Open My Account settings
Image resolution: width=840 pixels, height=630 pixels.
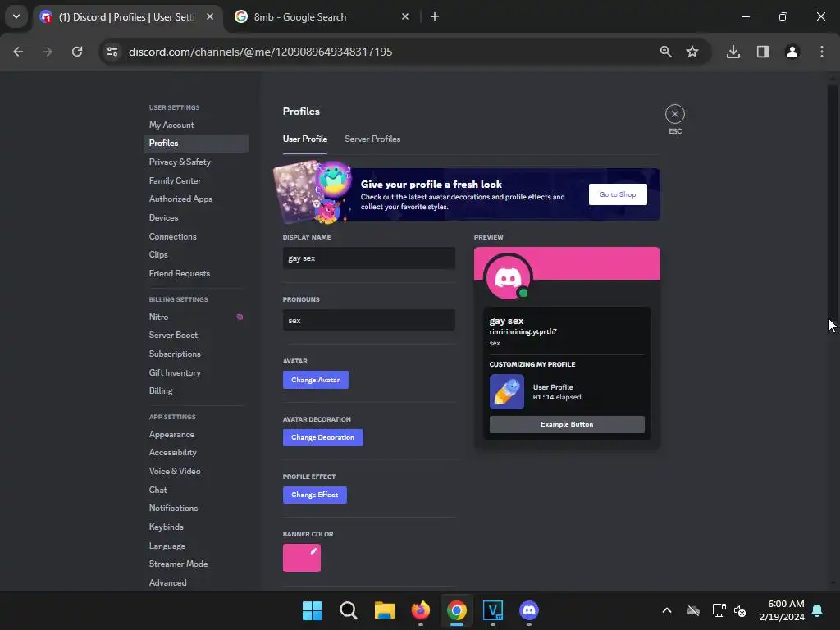[x=195, y=125]
